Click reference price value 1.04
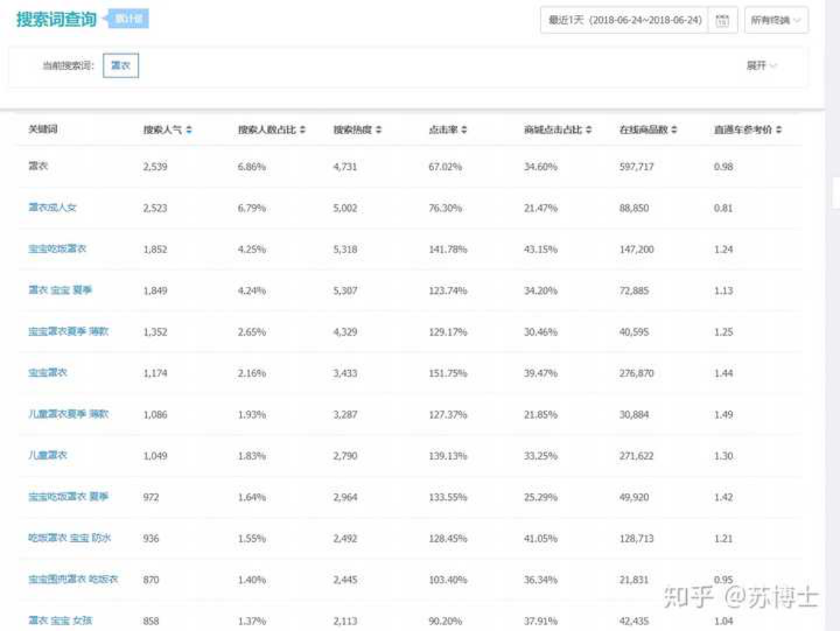The height and width of the screenshot is (631, 840). tap(723, 621)
